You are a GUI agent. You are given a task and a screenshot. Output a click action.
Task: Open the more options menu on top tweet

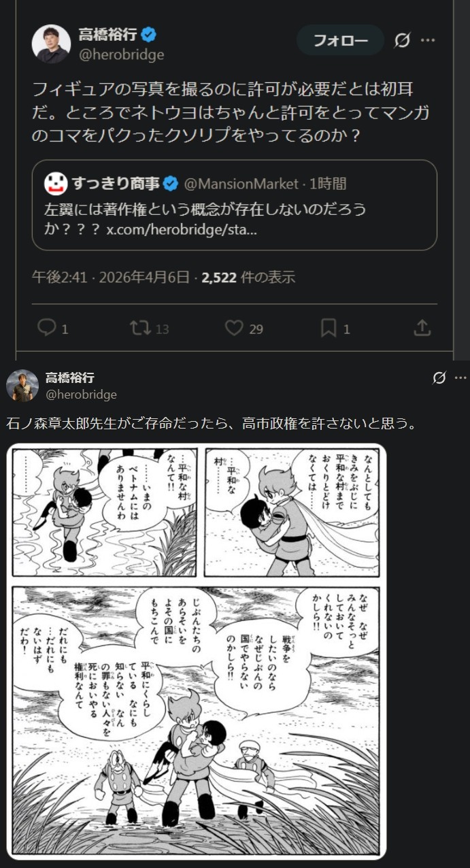pyautogui.click(x=428, y=40)
